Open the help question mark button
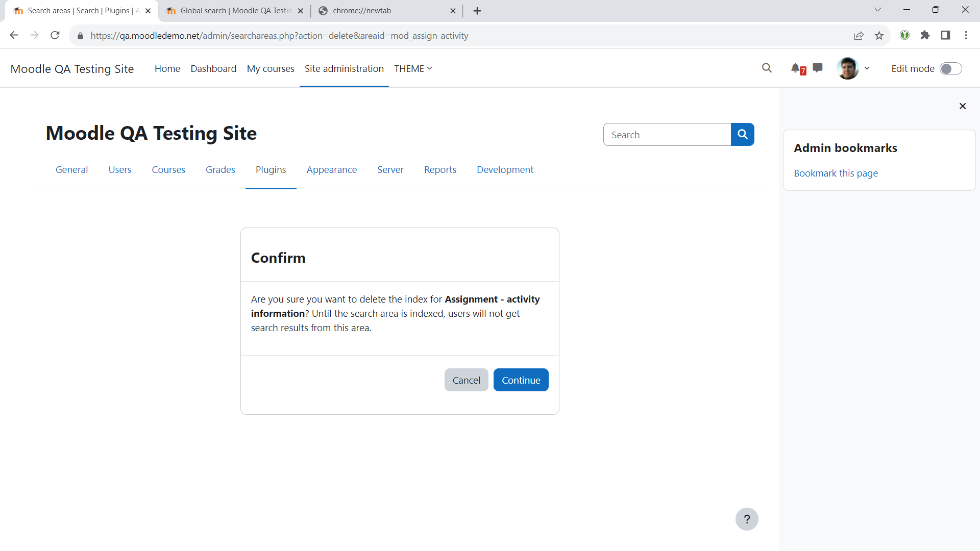This screenshot has height=551, width=980. pos(747,519)
